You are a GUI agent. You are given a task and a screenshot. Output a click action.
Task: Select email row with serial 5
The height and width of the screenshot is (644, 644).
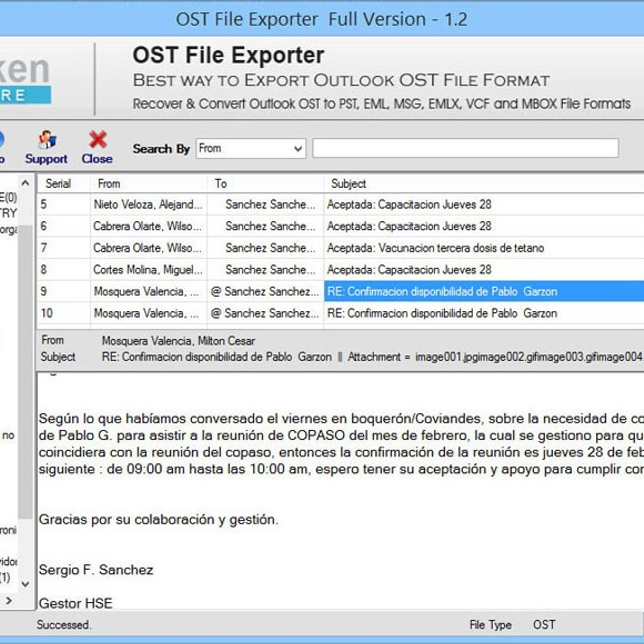(x=341, y=204)
